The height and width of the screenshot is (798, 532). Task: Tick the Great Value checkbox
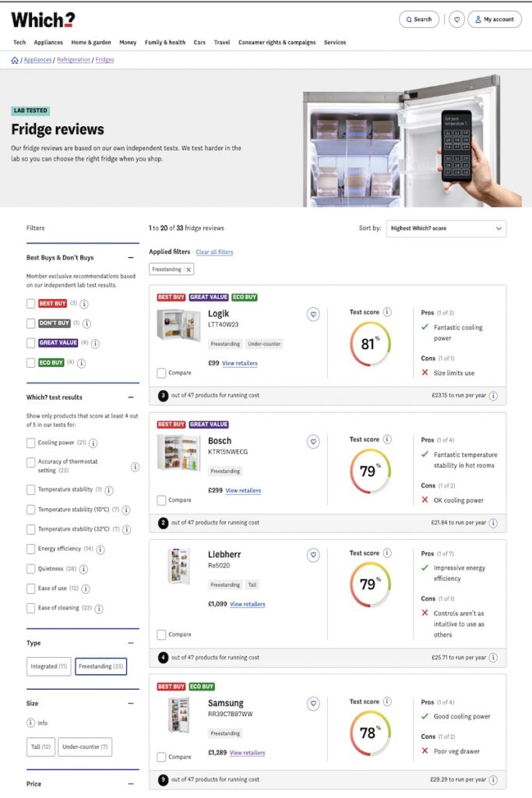[30, 343]
